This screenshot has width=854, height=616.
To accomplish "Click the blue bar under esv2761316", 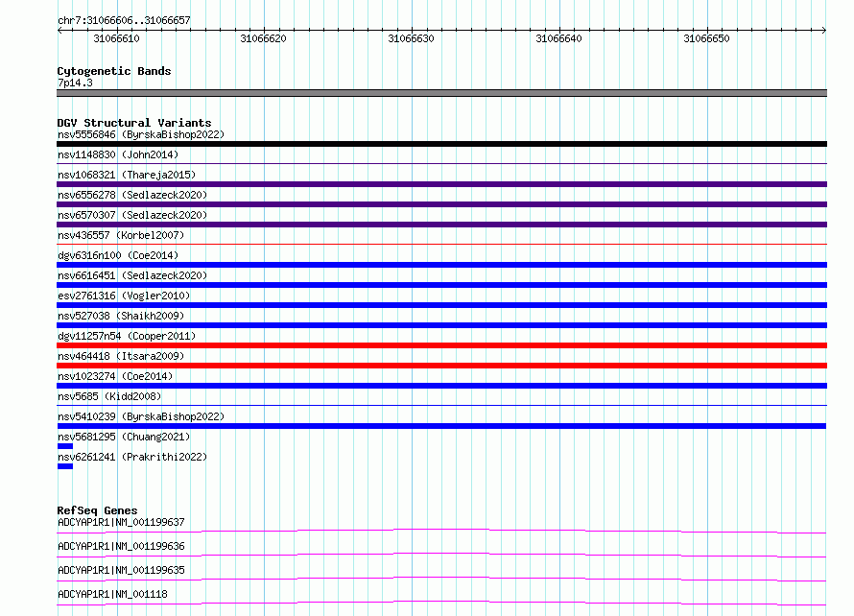I will pyautogui.click(x=441, y=305).
